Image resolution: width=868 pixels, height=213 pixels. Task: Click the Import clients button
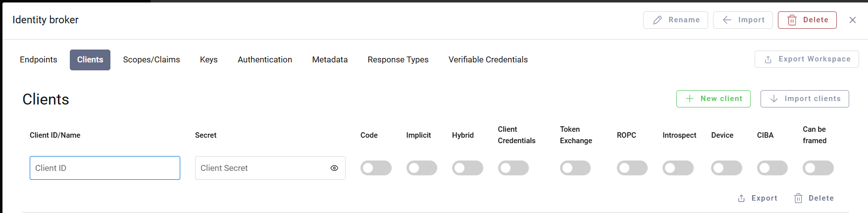805,99
